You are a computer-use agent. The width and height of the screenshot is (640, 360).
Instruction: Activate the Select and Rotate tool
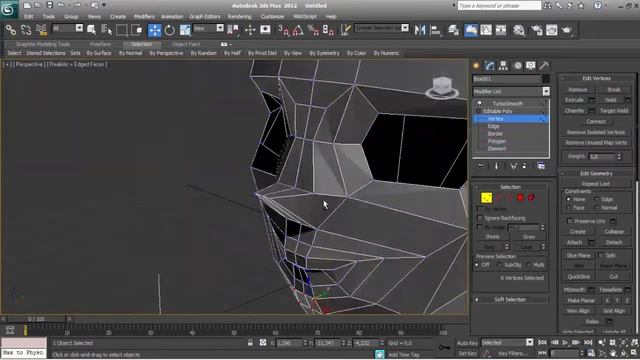[169, 30]
